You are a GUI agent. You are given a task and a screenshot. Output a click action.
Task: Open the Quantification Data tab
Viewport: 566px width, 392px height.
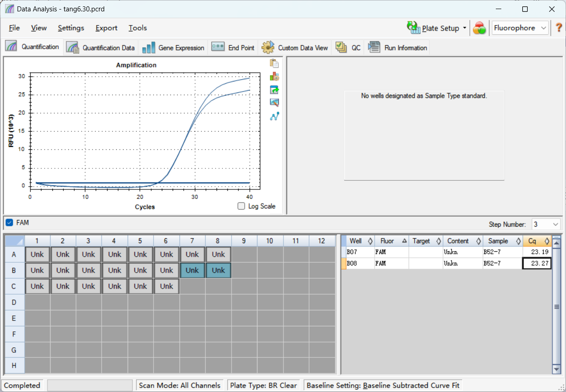click(101, 48)
